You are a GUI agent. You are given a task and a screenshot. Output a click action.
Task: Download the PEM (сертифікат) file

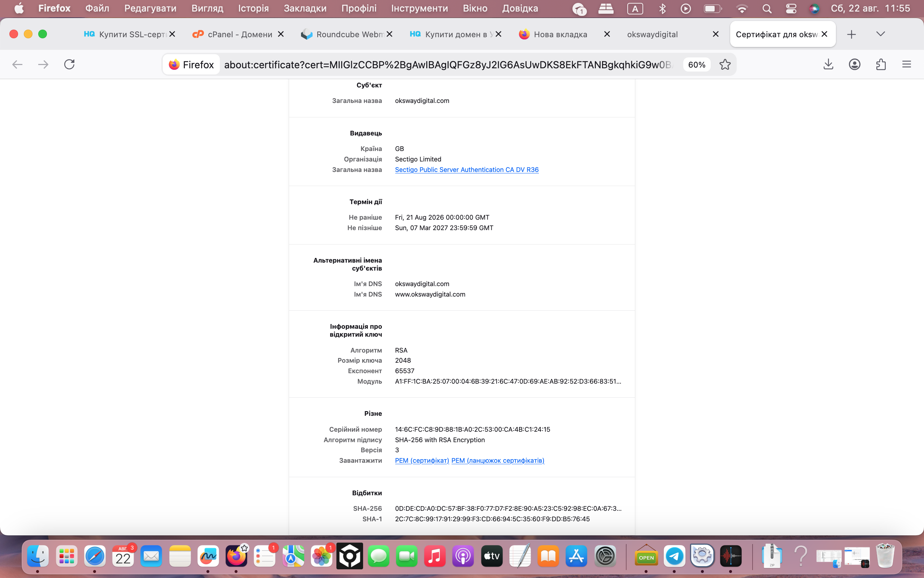pos(422,461)
